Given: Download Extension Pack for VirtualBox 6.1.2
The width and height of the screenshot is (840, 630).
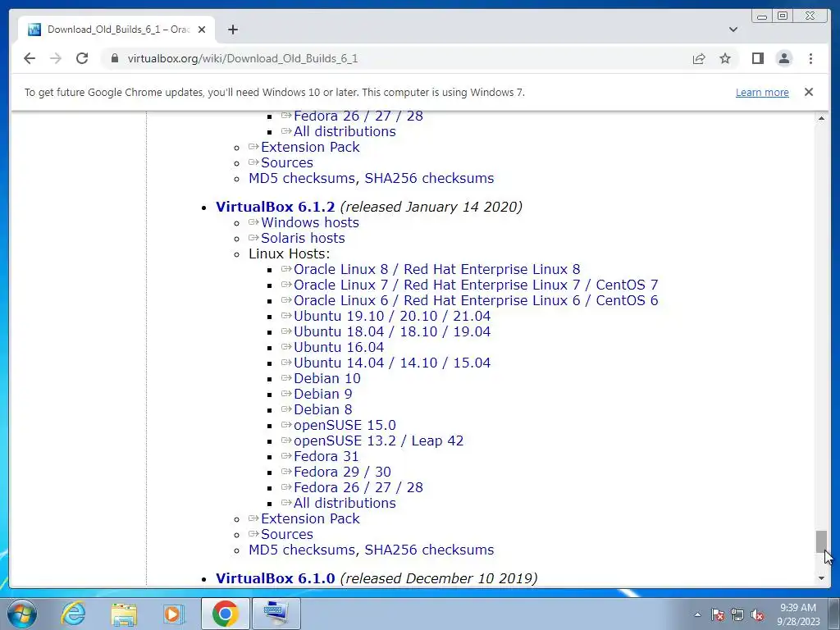Looking at the screenshot, I should (310, 518).
